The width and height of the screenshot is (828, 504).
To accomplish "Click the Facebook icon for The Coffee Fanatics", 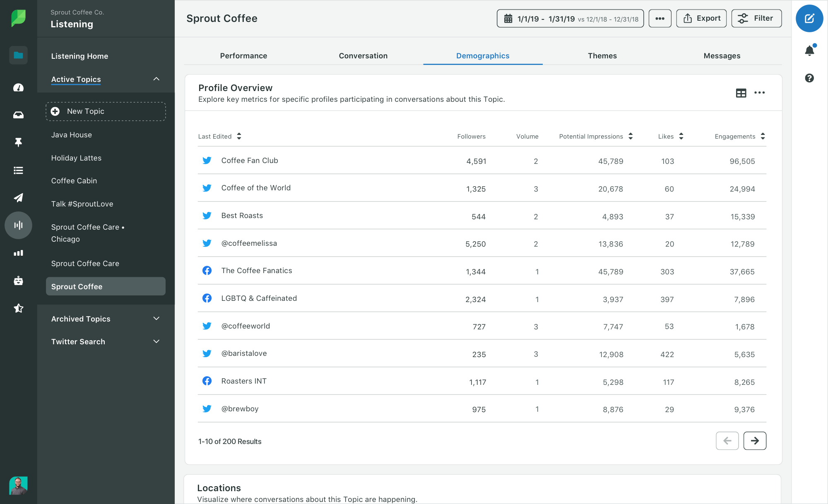I will coord(207,271).
